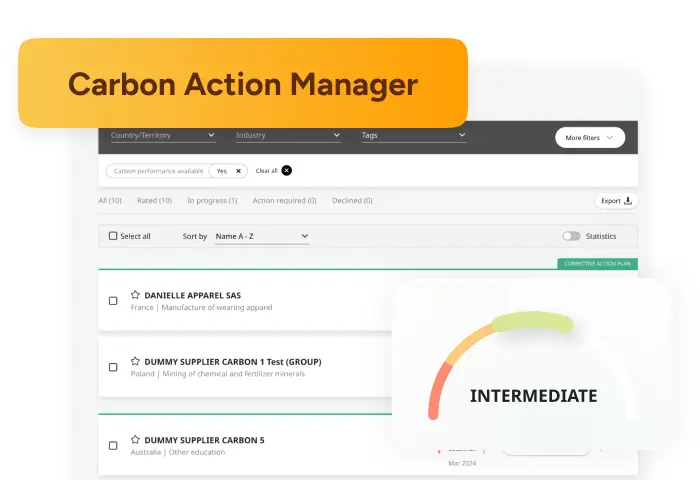The width and height of the screenshot is (700, 480).
Task: Click the Export download icon
Action: [x=628, y=201]
